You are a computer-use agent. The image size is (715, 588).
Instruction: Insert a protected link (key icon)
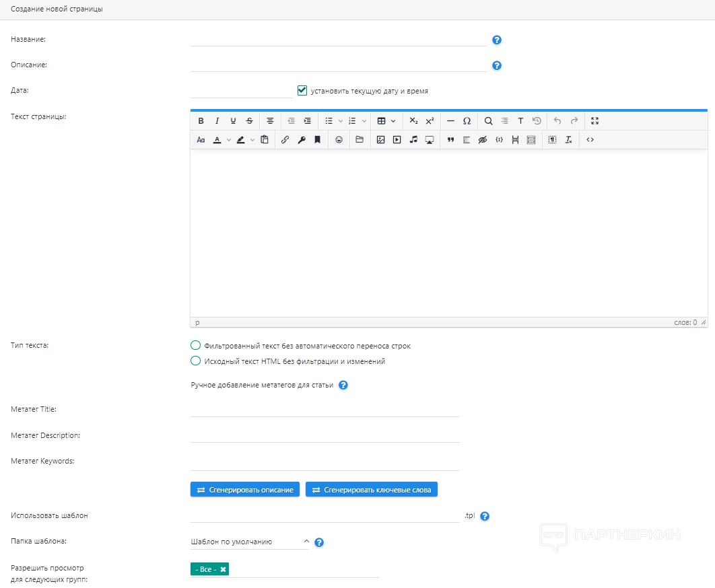point(302,140)
